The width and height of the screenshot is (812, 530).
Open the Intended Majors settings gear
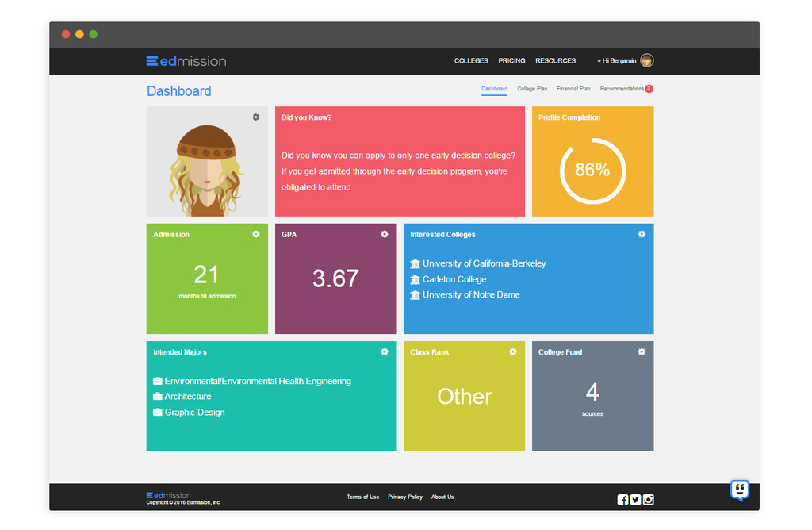385,351
